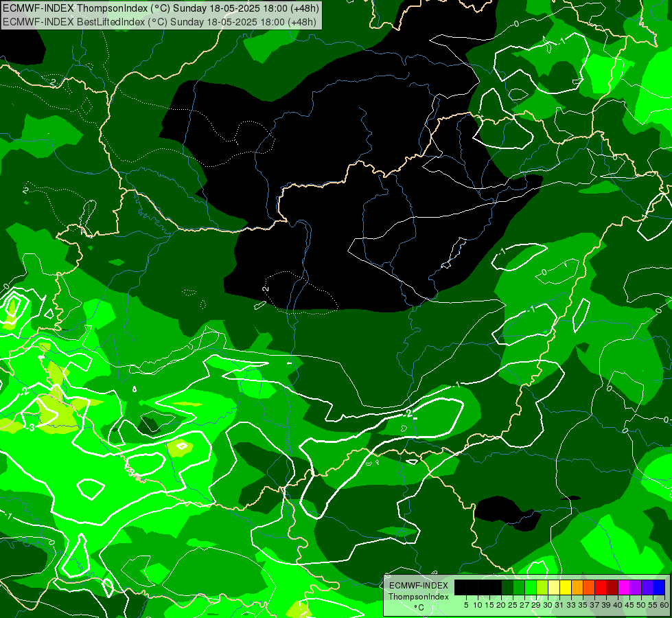Click the legend scale value 55
Image resolution: width=672 pixels, height=618 pixels.
653,605
